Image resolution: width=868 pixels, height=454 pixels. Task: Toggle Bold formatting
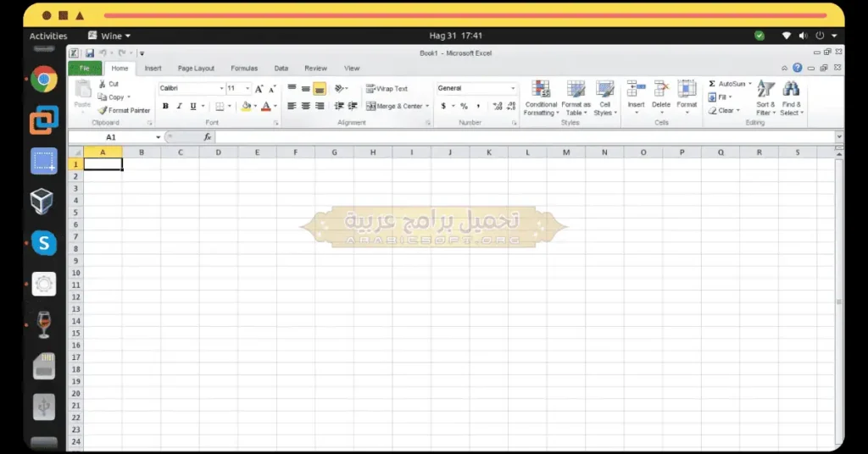(165, 106)
